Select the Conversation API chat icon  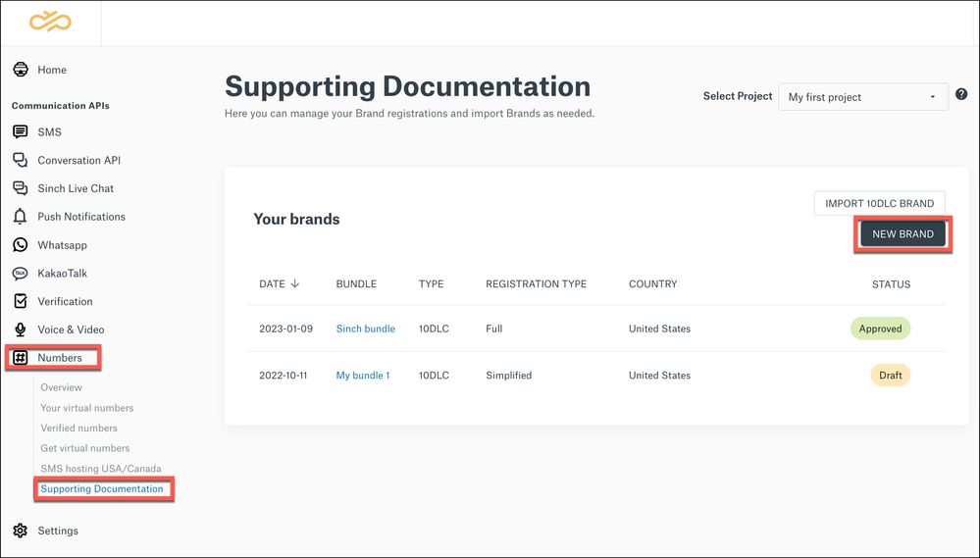click(20, 160)
